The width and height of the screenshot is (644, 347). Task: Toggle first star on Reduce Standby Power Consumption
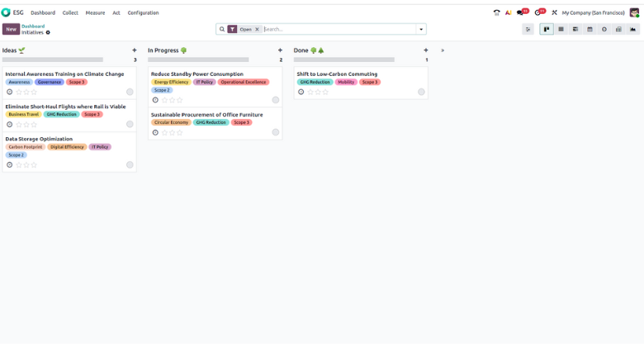tap(164, 100)
